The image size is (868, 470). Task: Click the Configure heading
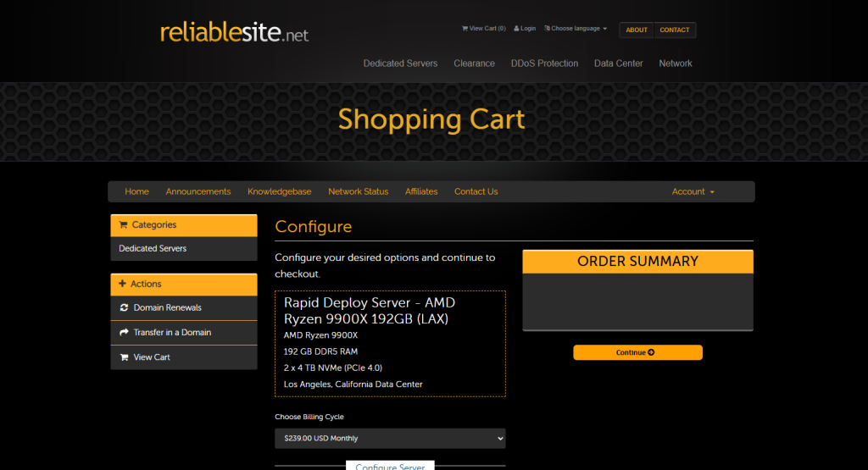point(314,226)
